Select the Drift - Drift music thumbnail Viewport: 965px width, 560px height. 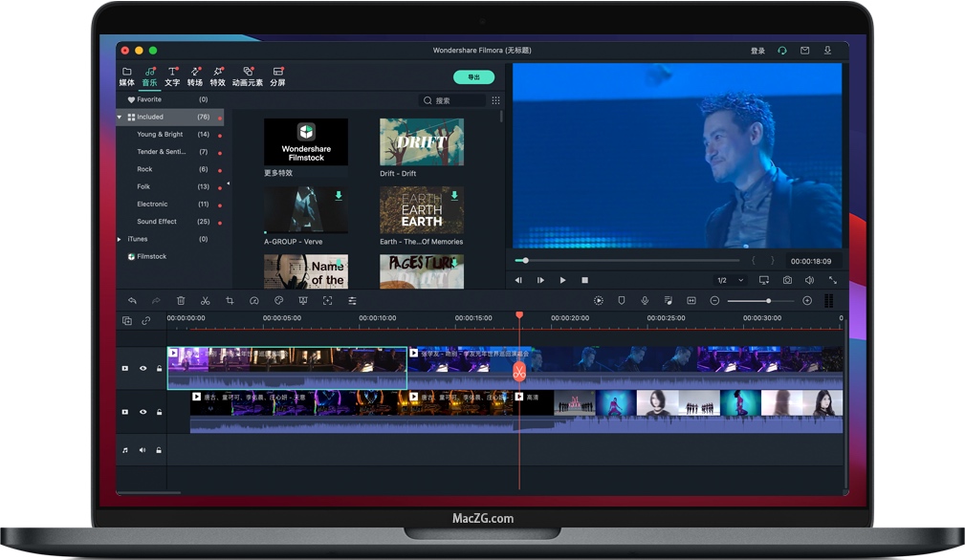coord(422,142)
